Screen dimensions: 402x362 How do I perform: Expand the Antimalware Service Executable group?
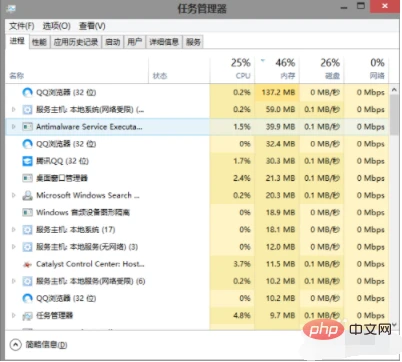click(x=14, y=127)
